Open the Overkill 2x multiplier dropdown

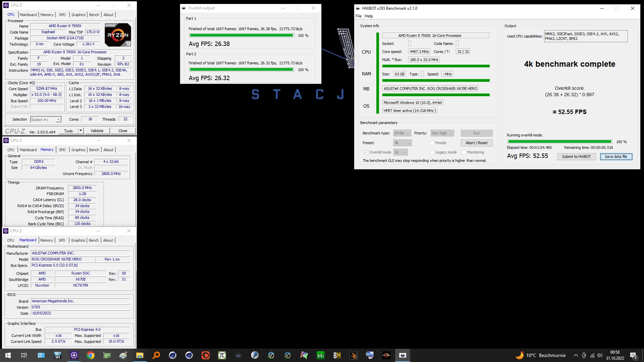coord(400,152)
